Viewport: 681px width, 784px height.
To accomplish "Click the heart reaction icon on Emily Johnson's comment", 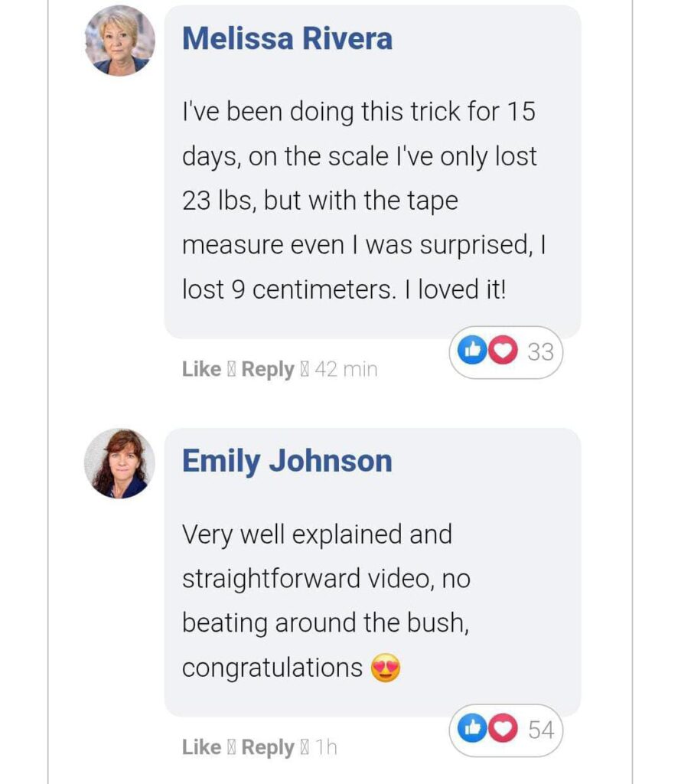I will pyautogui.click(x=501, y=730).
